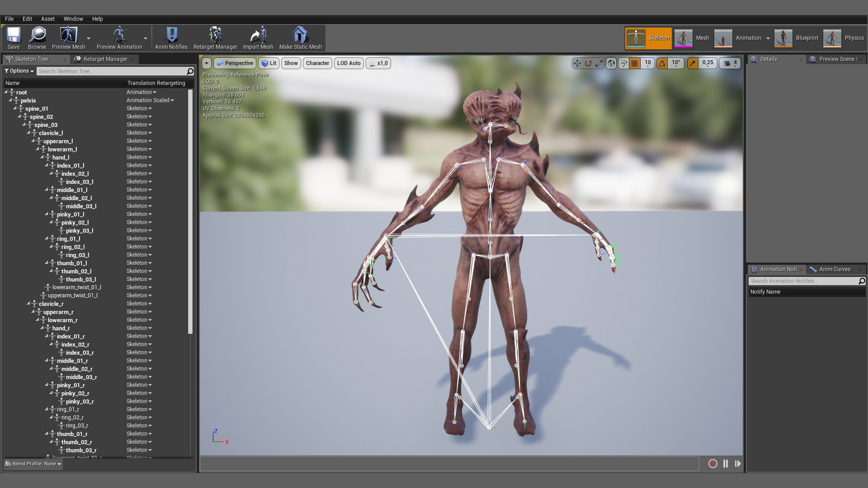Screen dimensions: 868x488
Task: Switch to Anim Curves tab
Action: point(835,269)
